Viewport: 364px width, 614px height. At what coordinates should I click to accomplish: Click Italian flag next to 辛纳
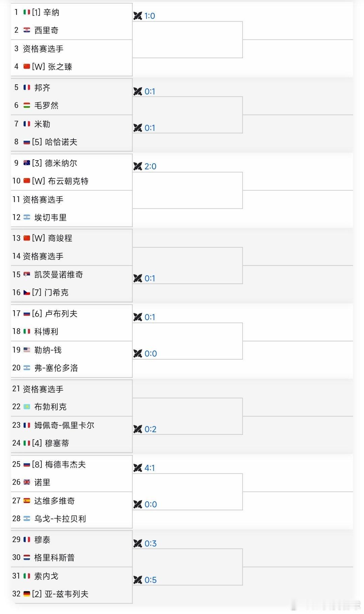(27, 12)
